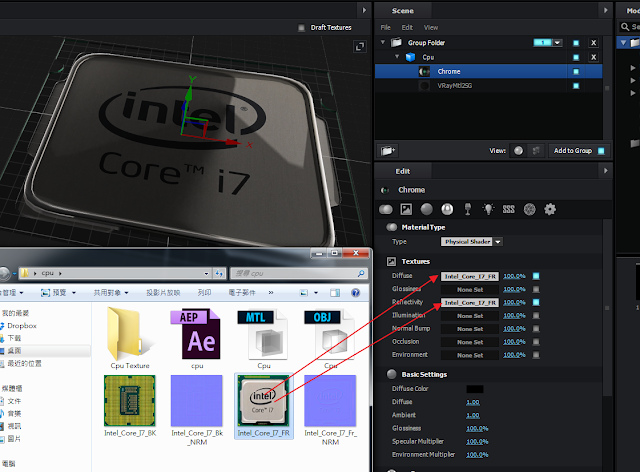
Task: Toggle VRayMtl2SG visibility checkbox
Action: click(x=576, y=86)
